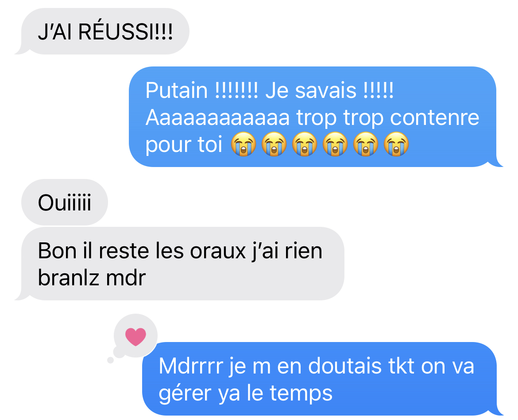Click the words "pour toi" before emojis
Image resolution: width=518 pixels, height=420 pixels.
[184, 145]
